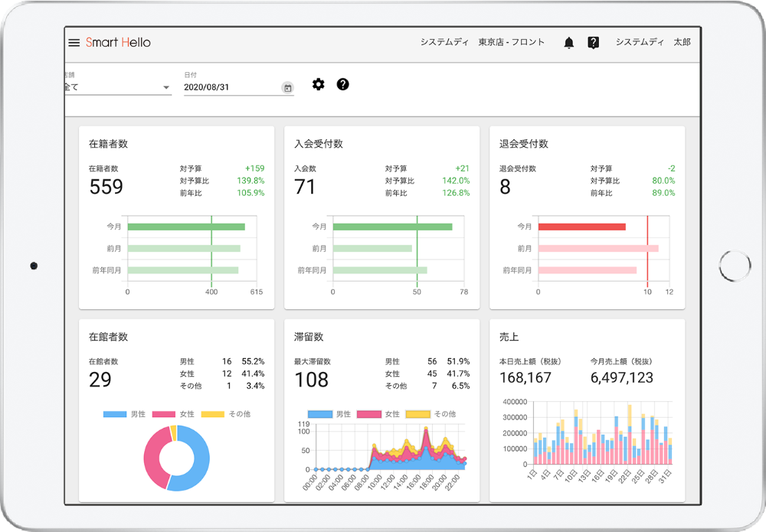
Task: Click the round question mark icon beside the gear
Action: (342, 84)
